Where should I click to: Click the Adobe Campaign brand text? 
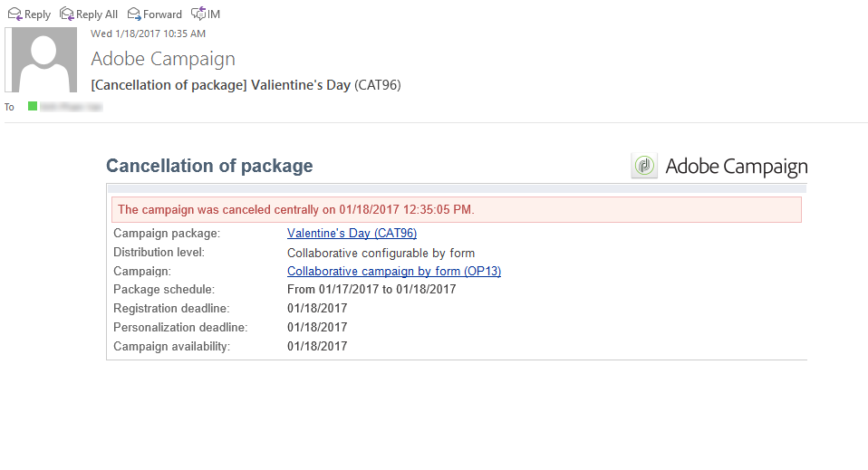point(736,167)
